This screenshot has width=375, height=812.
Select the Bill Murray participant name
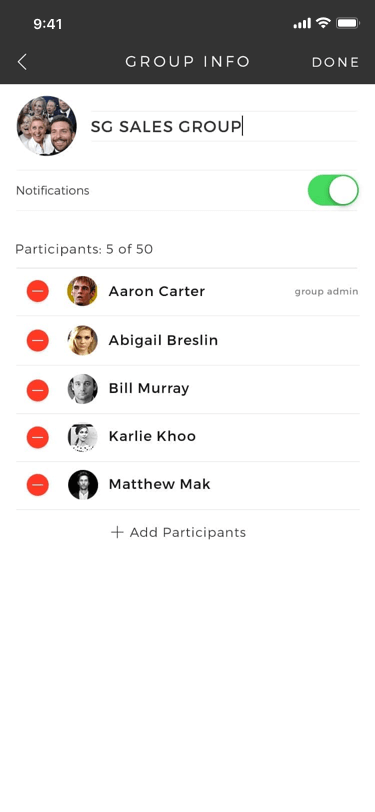coord(149,388)
